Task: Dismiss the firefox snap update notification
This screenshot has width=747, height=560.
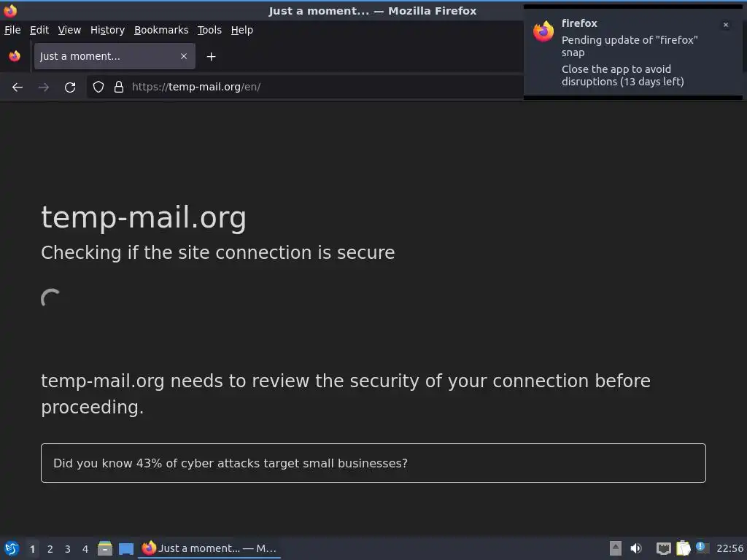Action: (726, 25)
